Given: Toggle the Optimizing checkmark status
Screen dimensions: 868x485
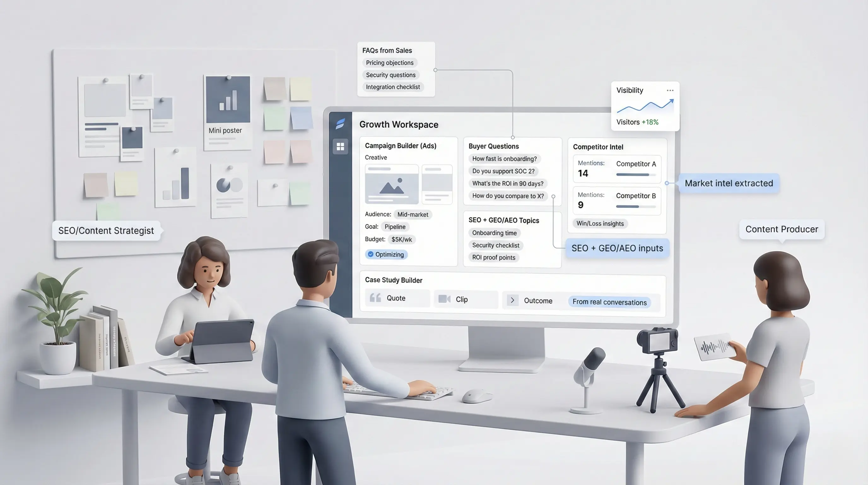Looking at the screenshot, I should pyautogui.click(x=371, y=254).
